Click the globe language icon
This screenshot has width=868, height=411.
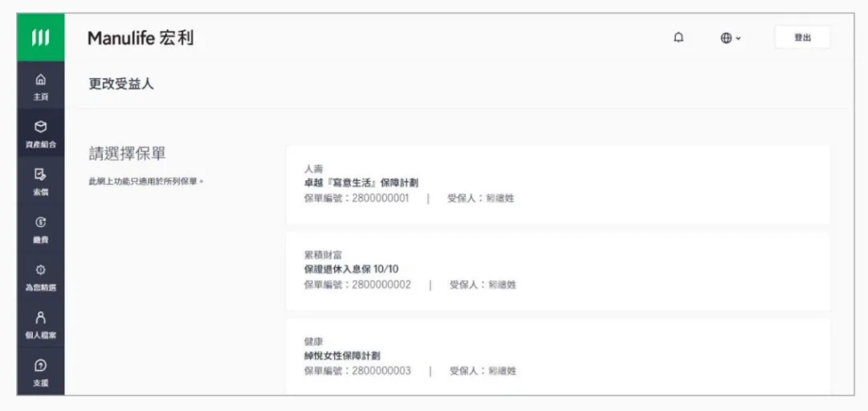point(726,38)
